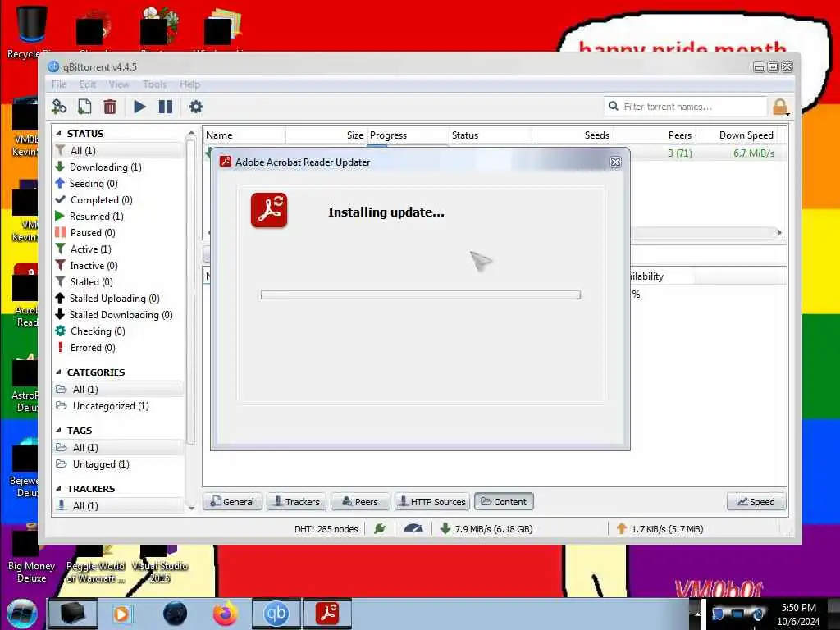Click connection status icon in status bar
Screen dimensions: 840x630
pos(380,529)
